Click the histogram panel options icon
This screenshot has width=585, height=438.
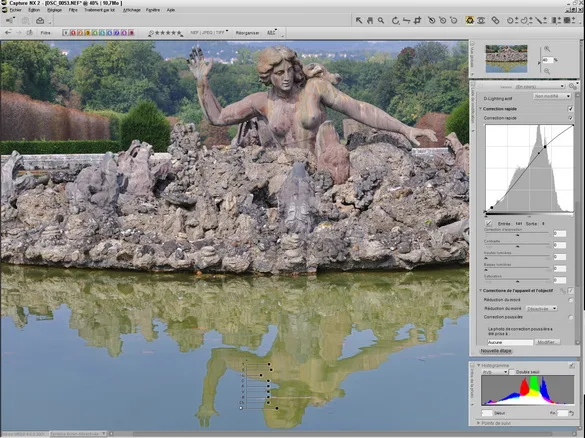click(572, 366)
